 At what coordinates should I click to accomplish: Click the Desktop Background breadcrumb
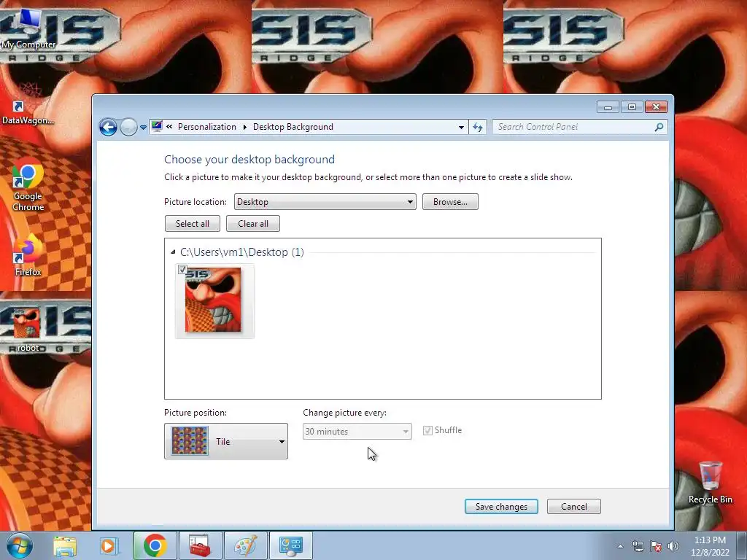[293, 127]
